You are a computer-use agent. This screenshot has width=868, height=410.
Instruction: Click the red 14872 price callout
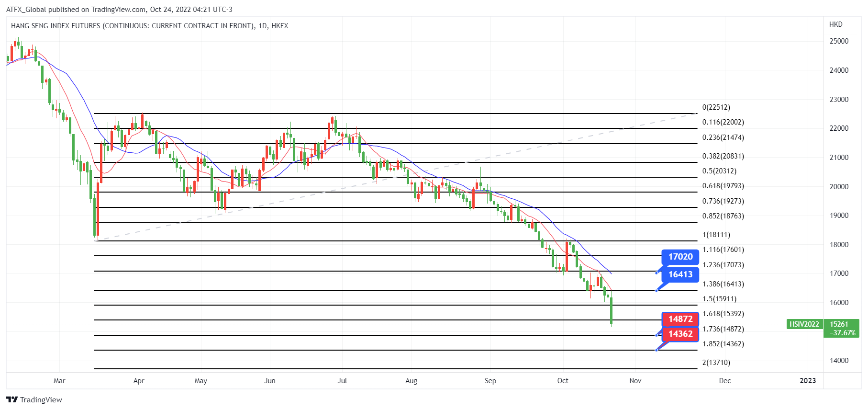[680, 319]
